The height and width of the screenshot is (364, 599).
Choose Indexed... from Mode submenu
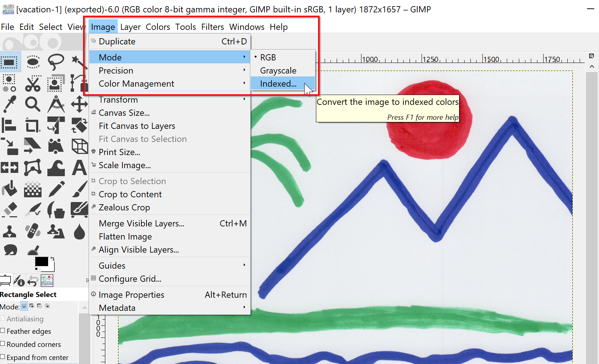(x=278, y=84)
